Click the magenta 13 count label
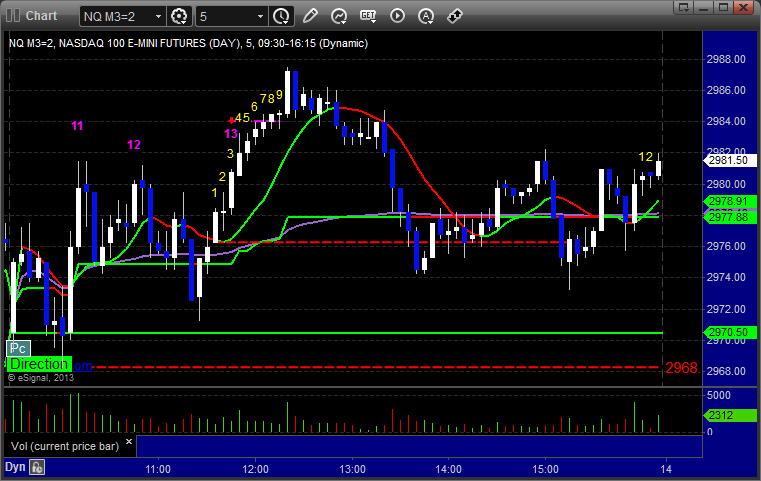The width and height of the screenshot is (761, 481). point(231,133)
